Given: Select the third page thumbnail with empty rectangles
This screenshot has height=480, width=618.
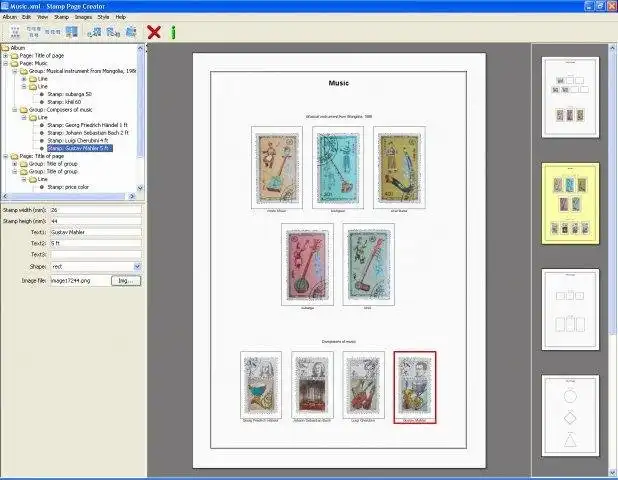Looking at the screenshot, I should tap(570, 310).
